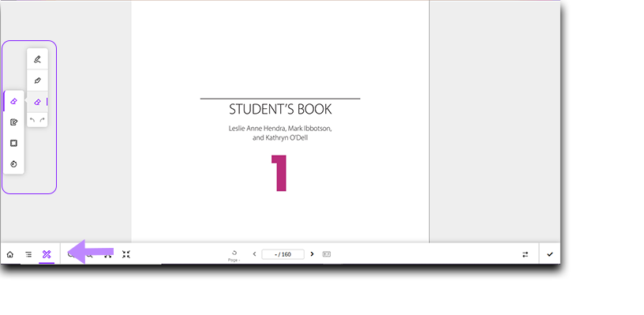Go to the previous page
The width and height of the screenshot is (644, 315).
pos(254,254)
